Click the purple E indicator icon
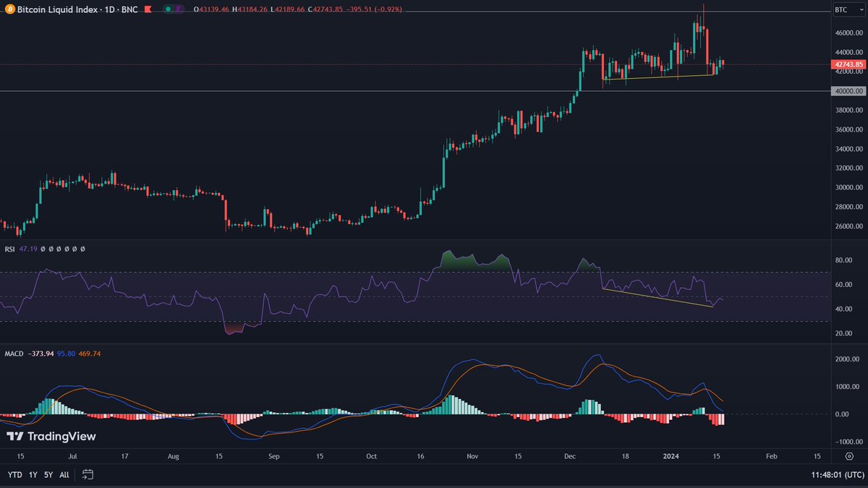Image resolution: width=868 pixels, height=488 pixels. coord(179,9)
